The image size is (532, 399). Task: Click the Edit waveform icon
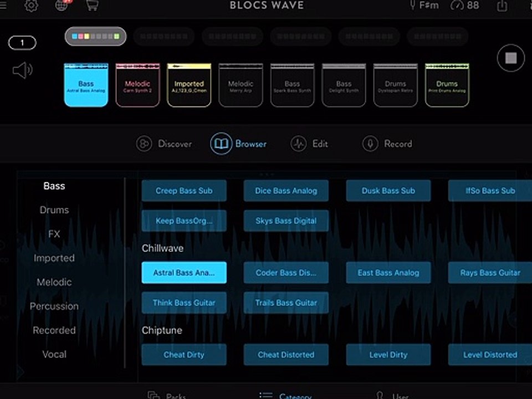(x=299, y=144)
